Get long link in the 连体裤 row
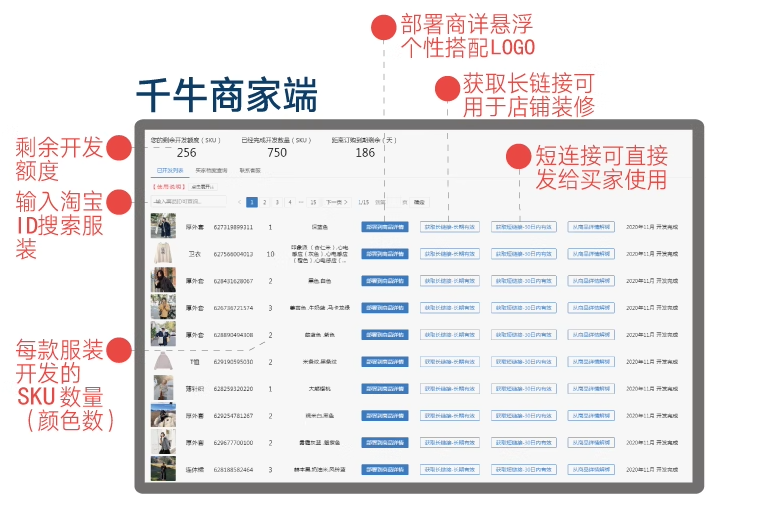 coord(450,469)
